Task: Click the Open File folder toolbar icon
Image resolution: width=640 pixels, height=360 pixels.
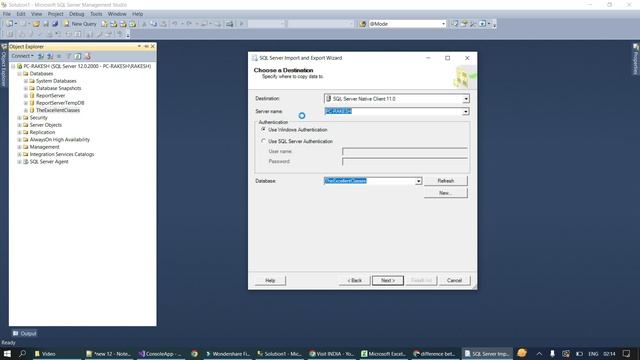Action: (x=36, y=24)
